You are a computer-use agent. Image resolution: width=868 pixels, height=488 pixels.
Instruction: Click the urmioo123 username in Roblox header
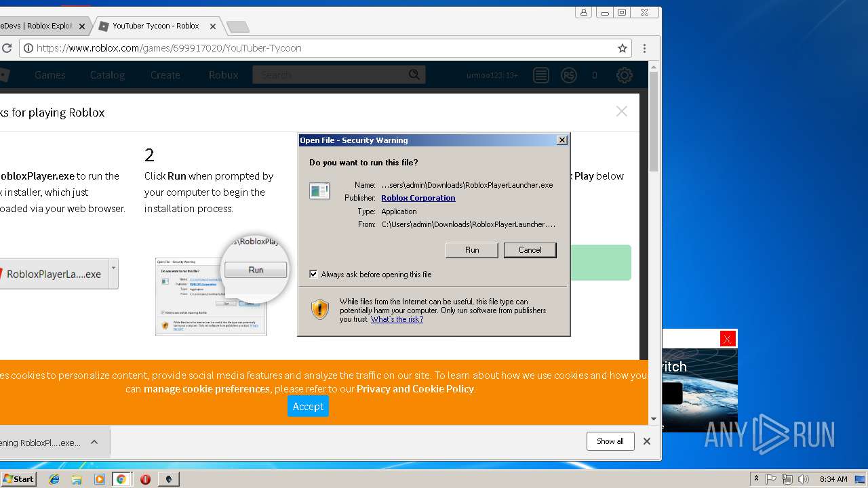(492, 75)
